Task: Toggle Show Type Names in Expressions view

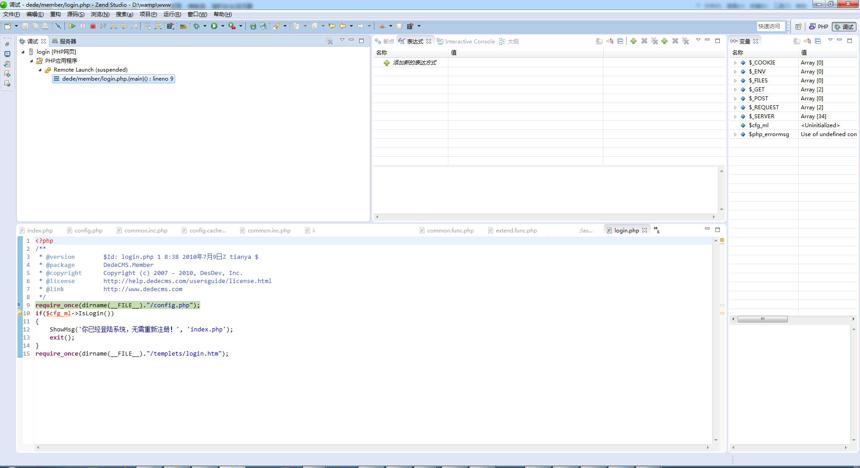Action: (x=599, y=41)
